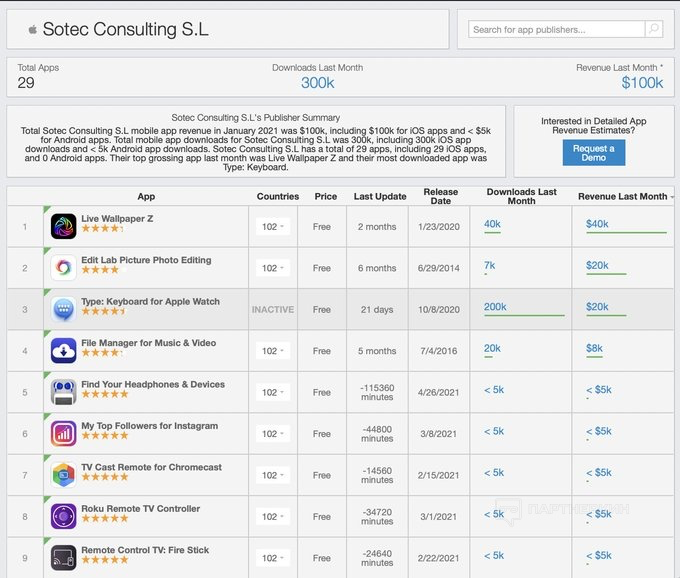Sort by the Countries column header
The width and height of the screenshot is (680, 578).
point(278,196)
